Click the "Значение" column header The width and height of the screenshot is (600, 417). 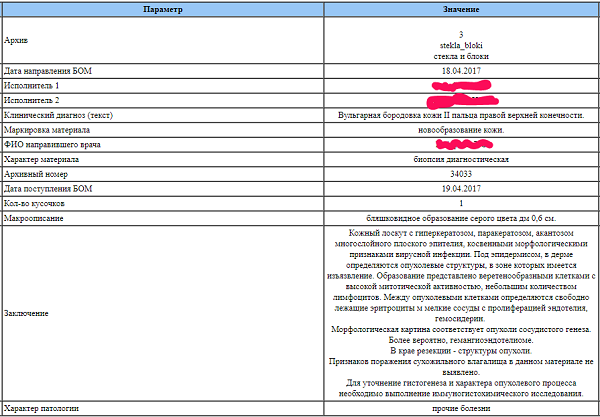[x=461, y=10]
